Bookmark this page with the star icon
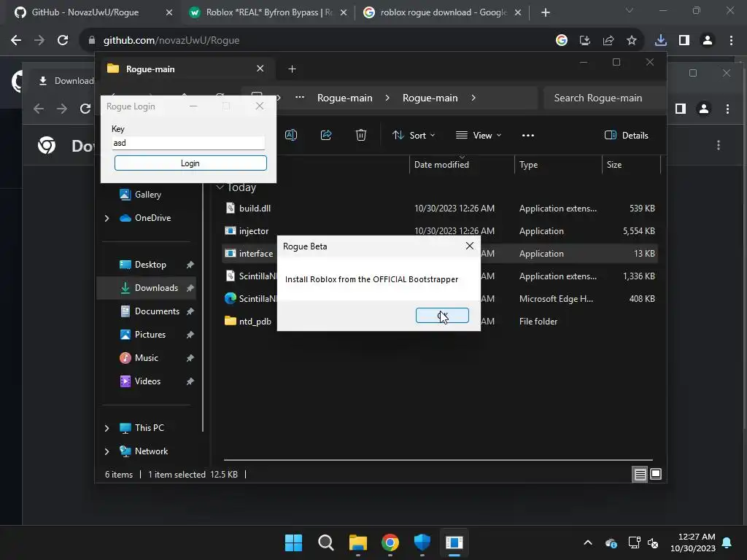 pyautogui.click(x=632, y=41)
